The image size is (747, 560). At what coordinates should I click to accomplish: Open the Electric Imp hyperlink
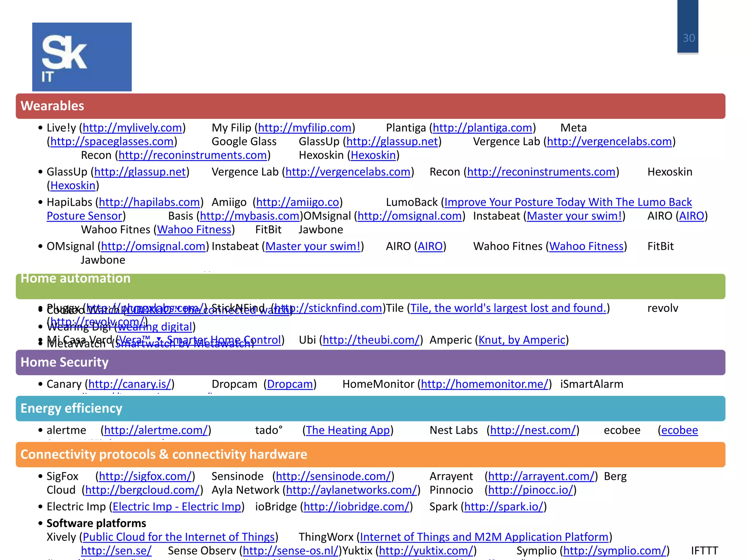[x=177, y=507]
